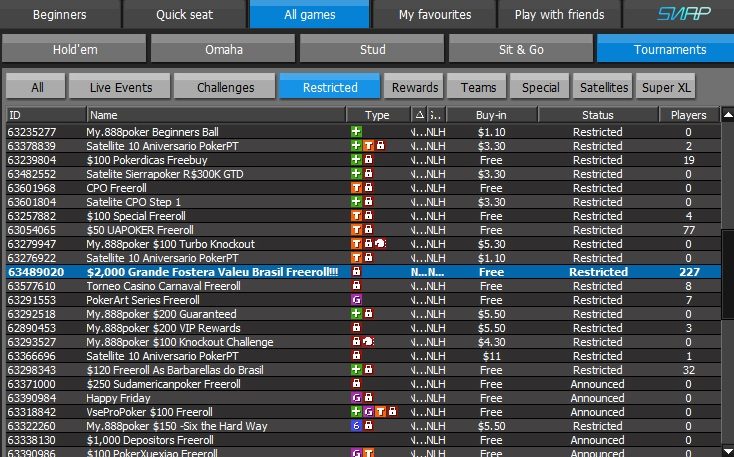The width and height of the screenshot is (734, 457).
Task: Click knockout icon in $100 Turbo Knockout row
Action: click(381, 243)
